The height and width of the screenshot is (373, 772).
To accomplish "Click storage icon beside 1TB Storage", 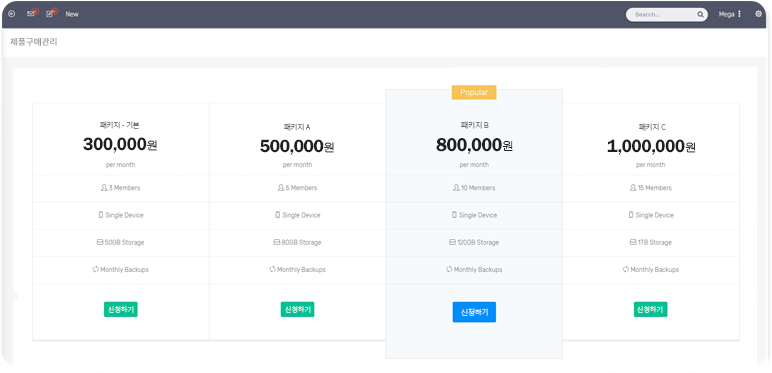I will point(633,243).
